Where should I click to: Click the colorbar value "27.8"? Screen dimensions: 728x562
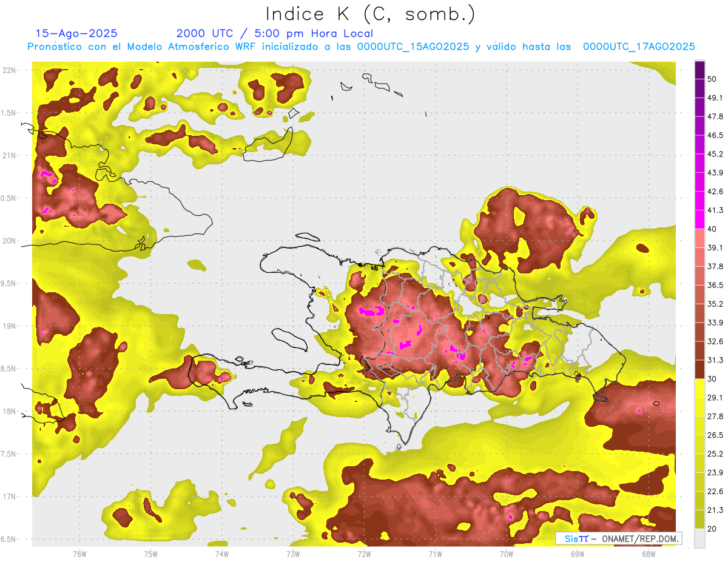[x=715, y=416]
